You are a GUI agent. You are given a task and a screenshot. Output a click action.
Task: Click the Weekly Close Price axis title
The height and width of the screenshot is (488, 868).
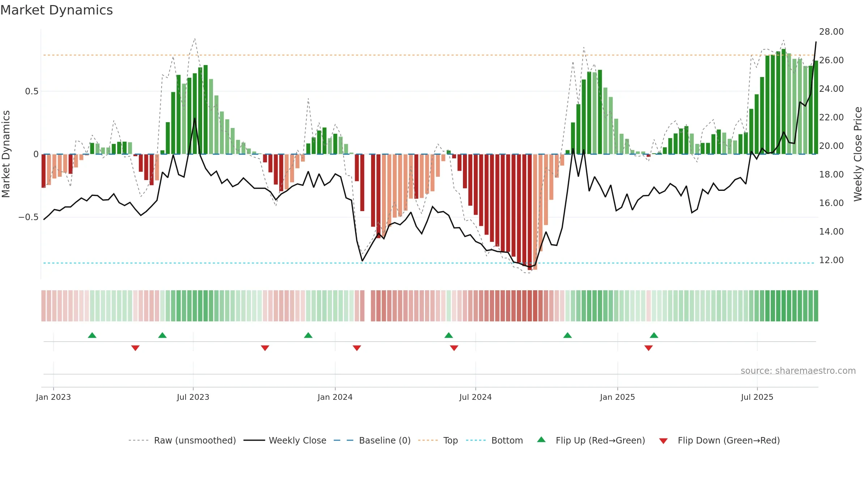858,154
